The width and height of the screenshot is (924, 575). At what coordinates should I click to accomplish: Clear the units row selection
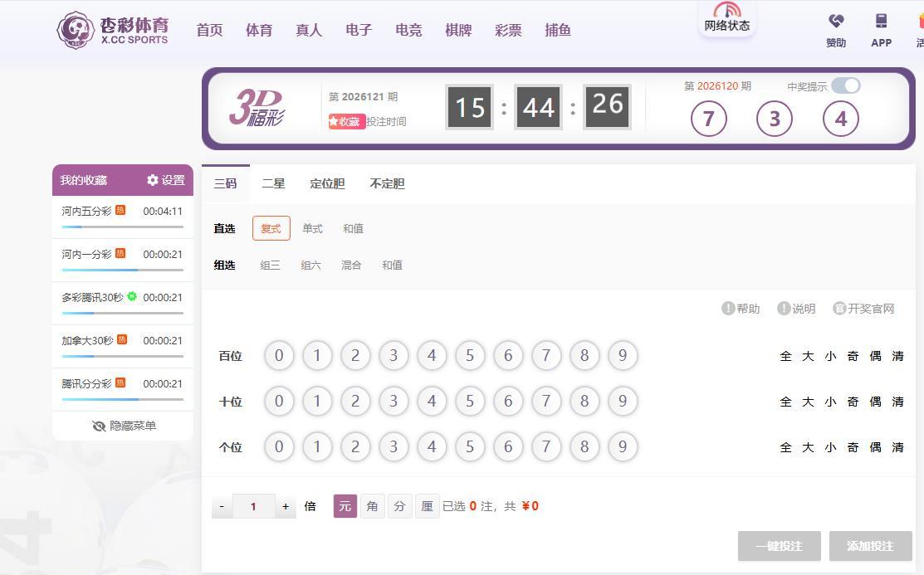pos(897,447)
